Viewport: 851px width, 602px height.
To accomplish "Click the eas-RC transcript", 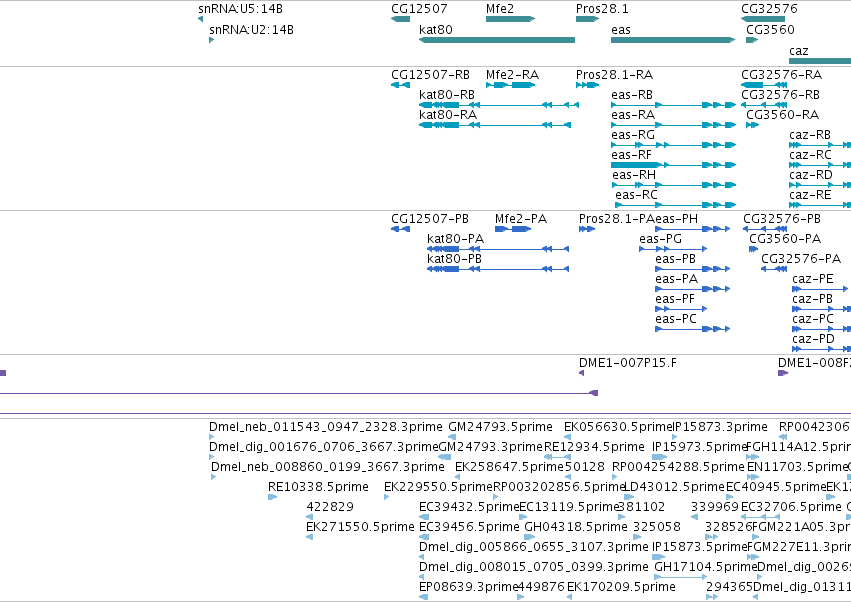I will pyautogui.click(x=676, y=205).
